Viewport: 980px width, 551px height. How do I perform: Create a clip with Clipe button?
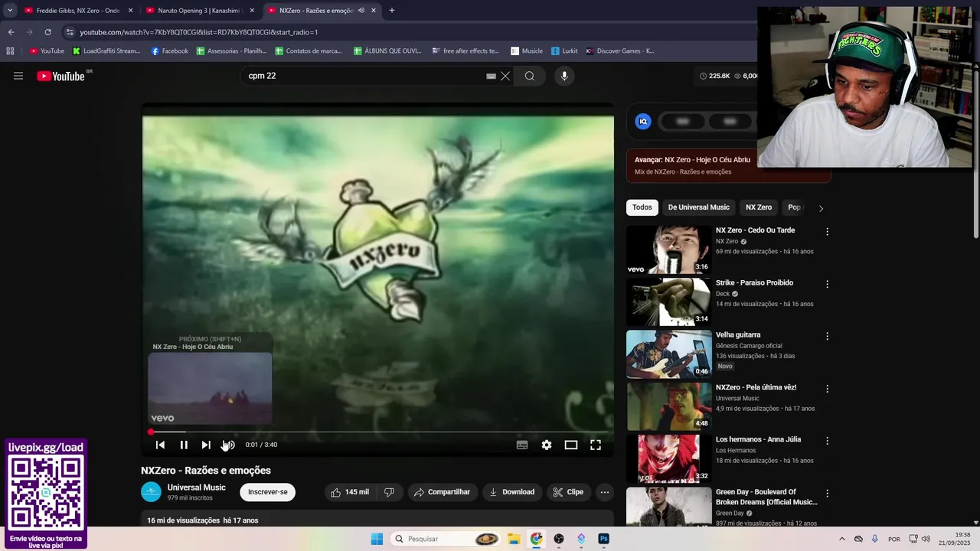[568, 492]
